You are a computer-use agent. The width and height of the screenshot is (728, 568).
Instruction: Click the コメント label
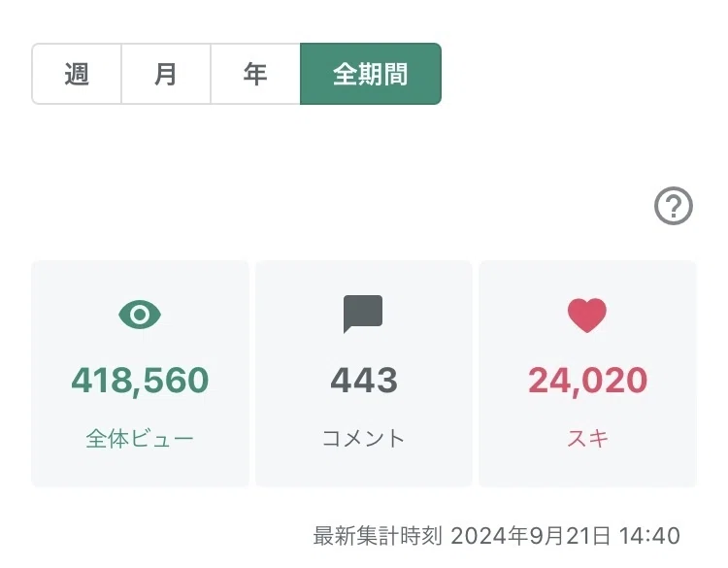pos(364,439)
